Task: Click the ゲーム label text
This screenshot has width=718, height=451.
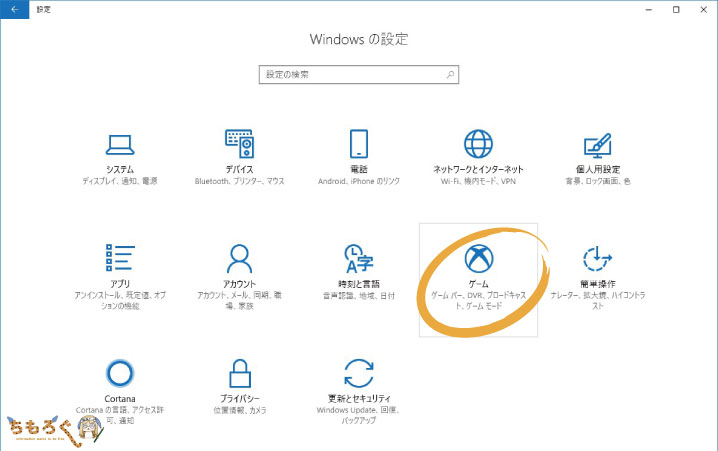Action: click(479, 284)
